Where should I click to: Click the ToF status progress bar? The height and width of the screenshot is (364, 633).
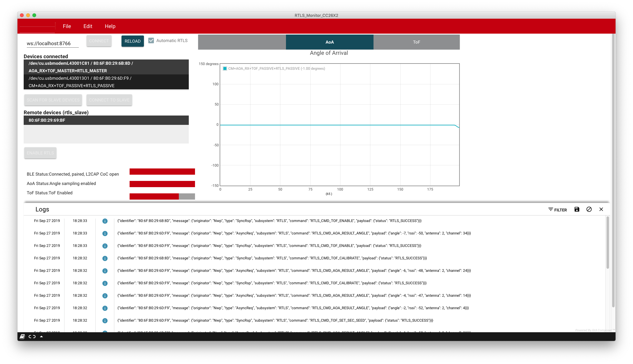point(162,196)
